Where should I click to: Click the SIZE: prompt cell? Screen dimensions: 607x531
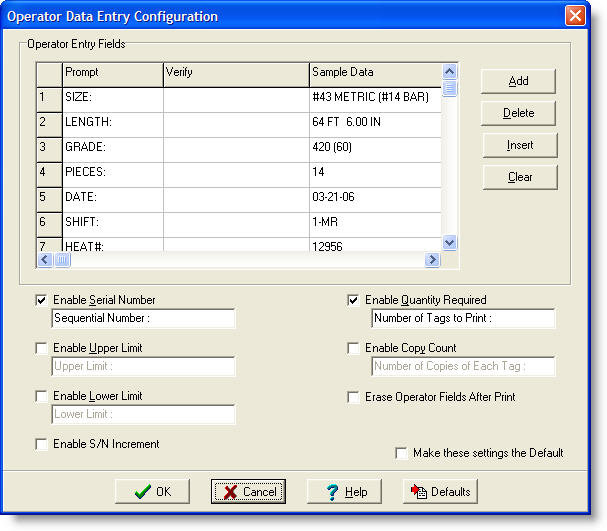point(113,100)
